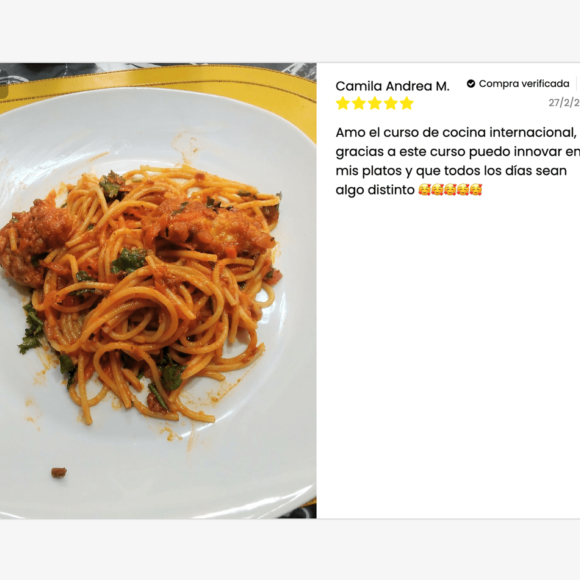Click the "Amo el curso de cocina internacional" line
This screenshot has width=580, height=580.
pyautogui.click(x=456, y=132)
